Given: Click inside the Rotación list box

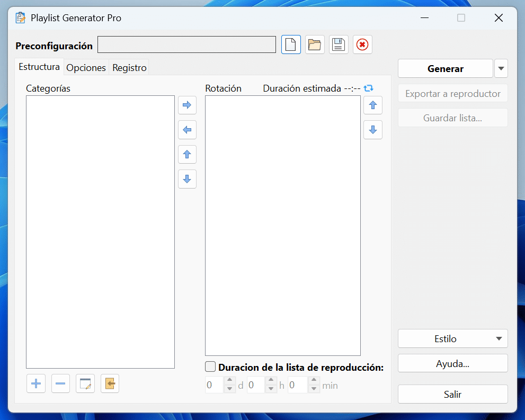Looking at the screenshot, I should click(x=283, y=226).
